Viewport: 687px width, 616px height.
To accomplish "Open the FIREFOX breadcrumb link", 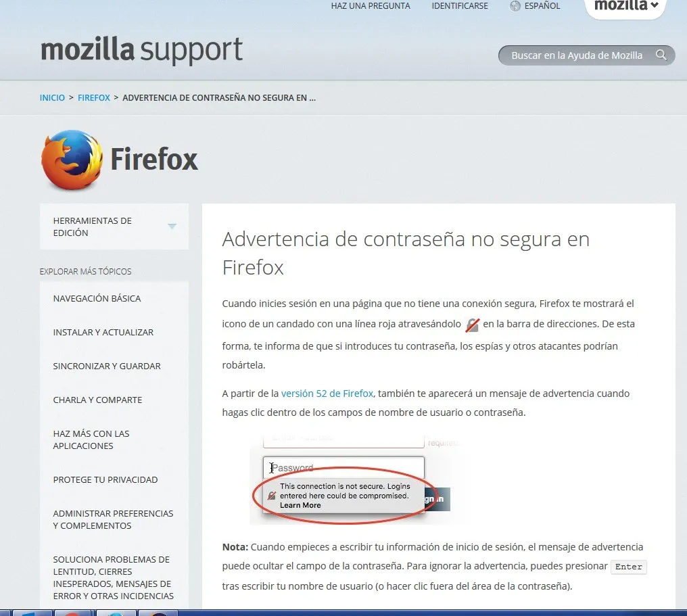I will (94, 97).
